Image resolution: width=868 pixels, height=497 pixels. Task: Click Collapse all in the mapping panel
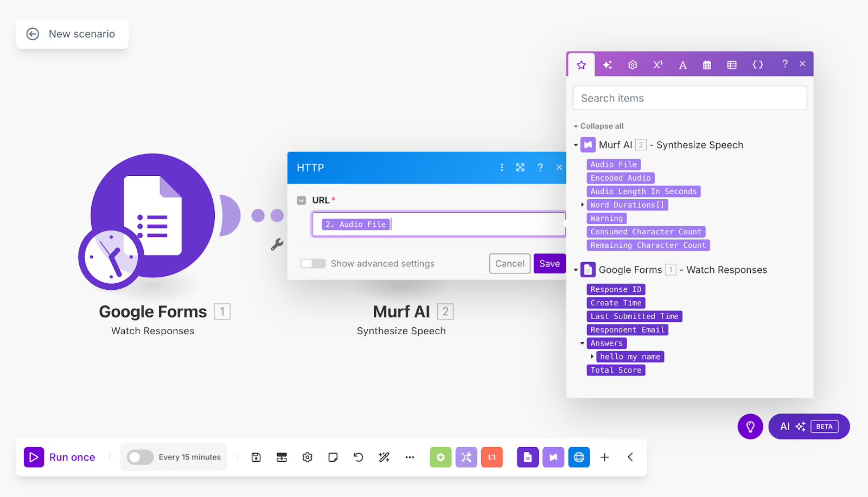click(598, 125)
